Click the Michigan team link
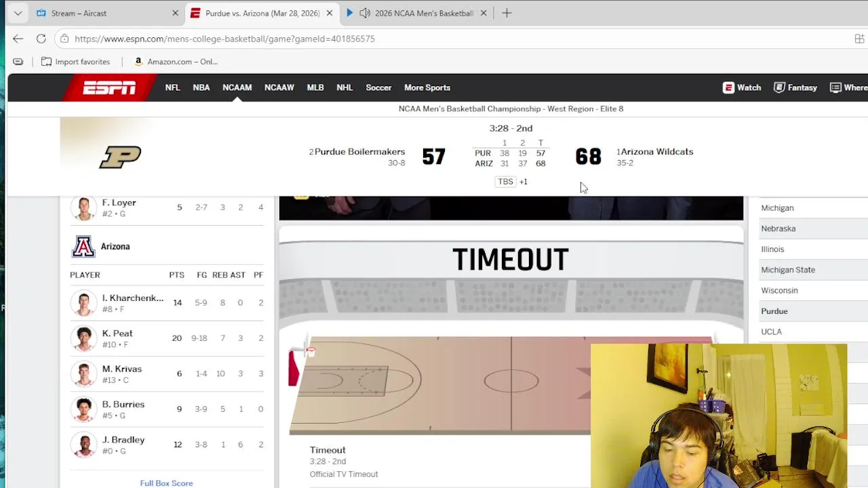The width and height of the screenshot is (868, 488). (x=777, y=208)
